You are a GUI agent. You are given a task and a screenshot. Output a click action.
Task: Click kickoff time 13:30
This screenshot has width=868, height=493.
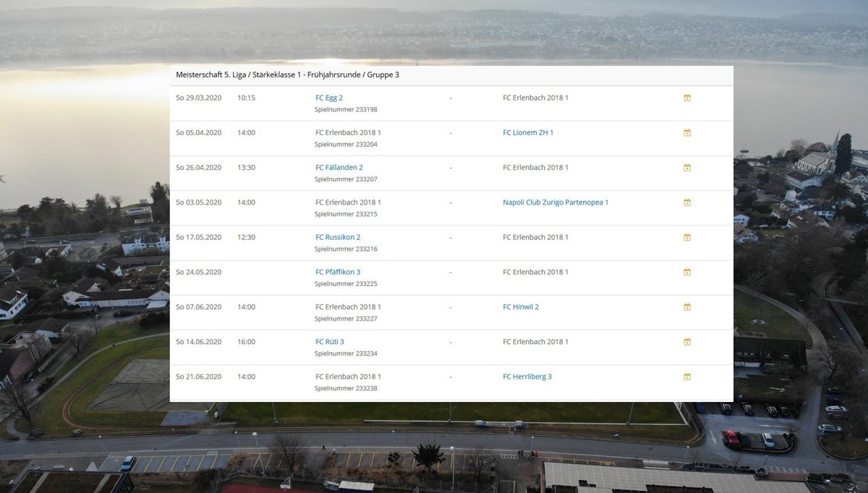tap(246, 167)
